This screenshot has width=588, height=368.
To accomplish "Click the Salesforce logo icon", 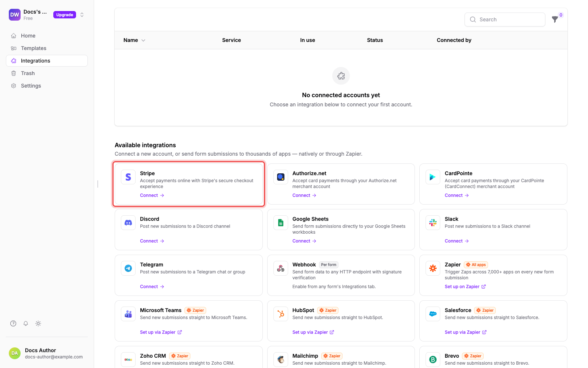I will pos(433,314).
